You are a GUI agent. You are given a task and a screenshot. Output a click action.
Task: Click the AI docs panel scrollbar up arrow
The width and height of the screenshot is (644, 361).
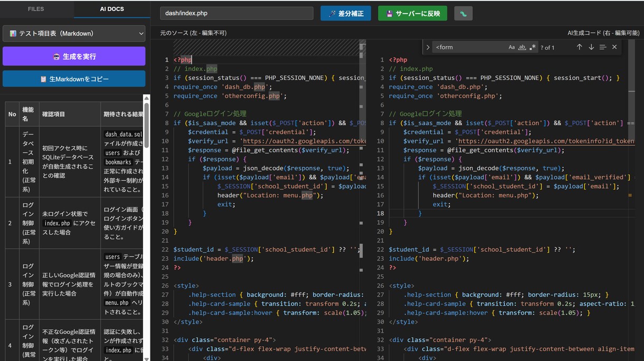(147, 98)
